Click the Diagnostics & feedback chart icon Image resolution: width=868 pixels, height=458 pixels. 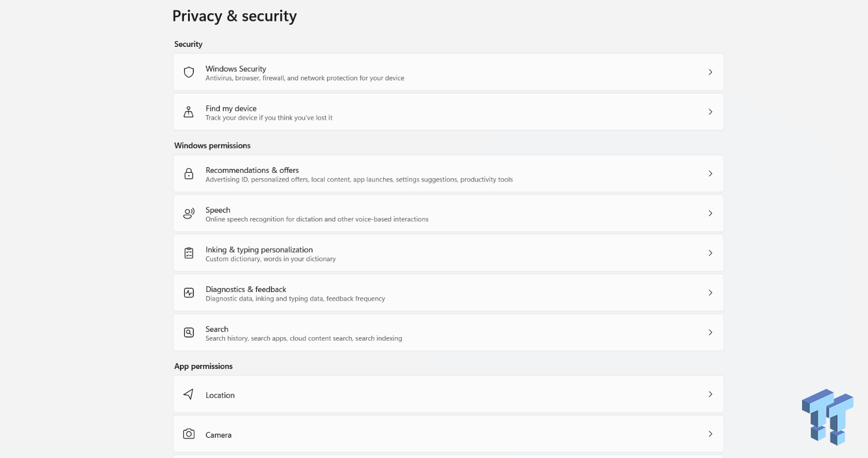[189, 293]
